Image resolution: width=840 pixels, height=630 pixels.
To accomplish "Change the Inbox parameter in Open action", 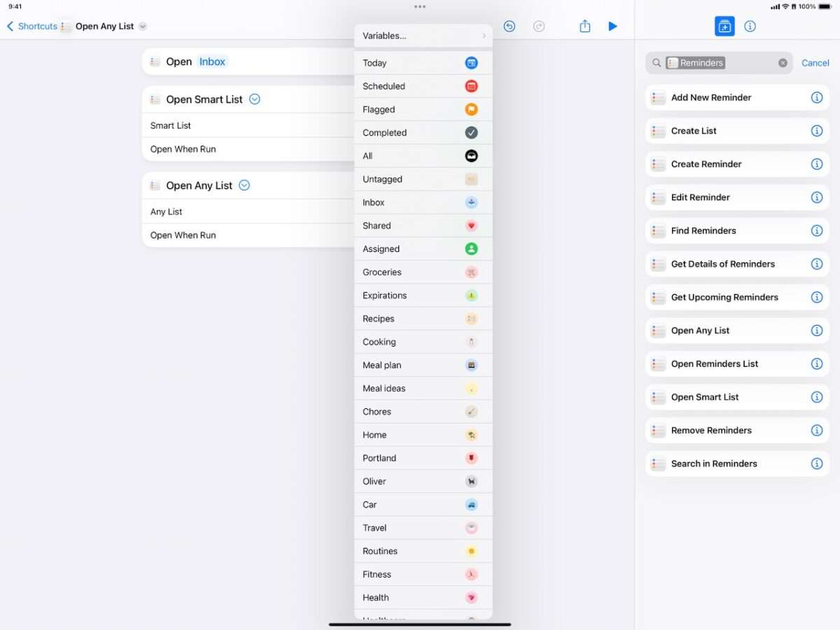I will click(212, 62).
